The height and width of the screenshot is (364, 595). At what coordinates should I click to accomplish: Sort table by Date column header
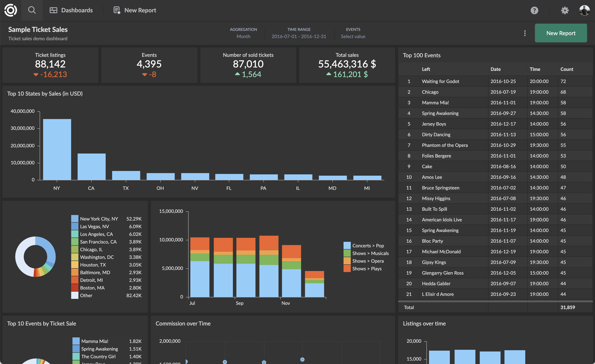click(x=495, y=69)
